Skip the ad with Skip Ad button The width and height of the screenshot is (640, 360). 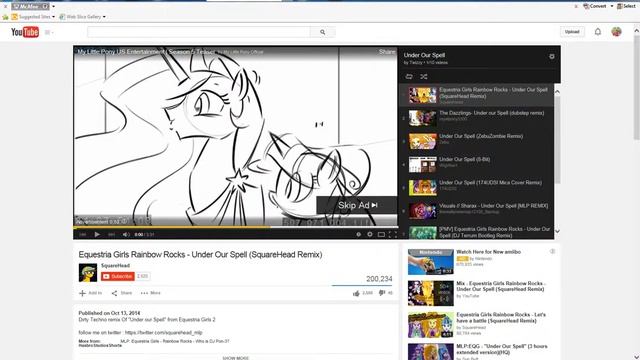[357, 205]
